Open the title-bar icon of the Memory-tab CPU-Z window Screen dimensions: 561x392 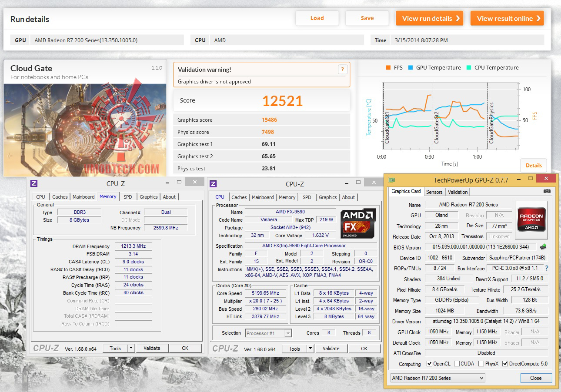click(34, 183)
